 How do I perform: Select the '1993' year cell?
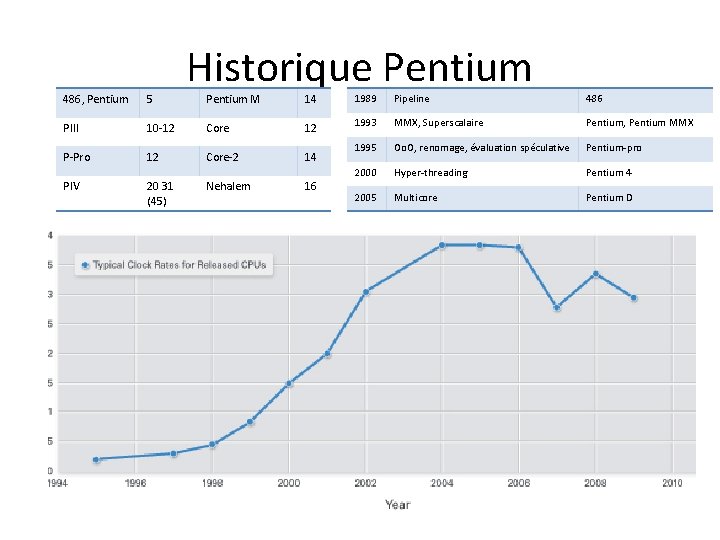[366, 123]
